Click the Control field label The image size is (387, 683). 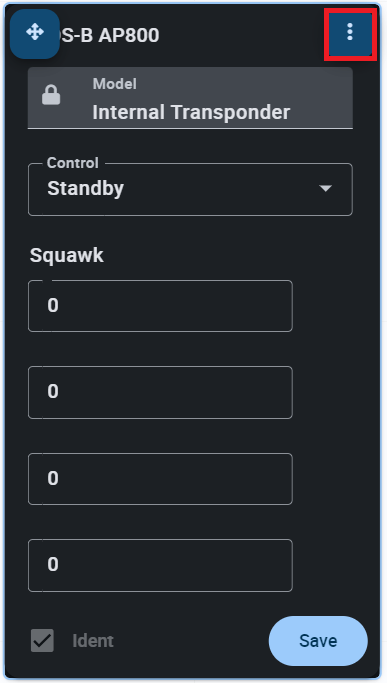tap(73, 162)
